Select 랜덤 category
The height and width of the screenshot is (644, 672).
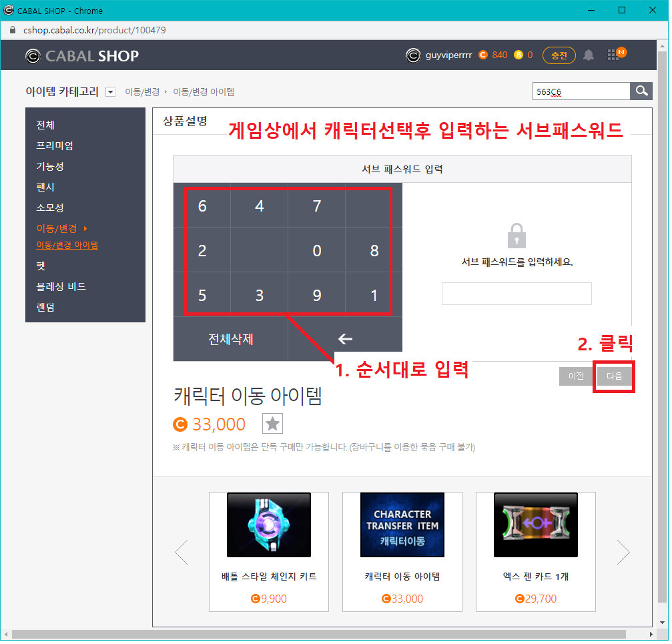(45, 308)
